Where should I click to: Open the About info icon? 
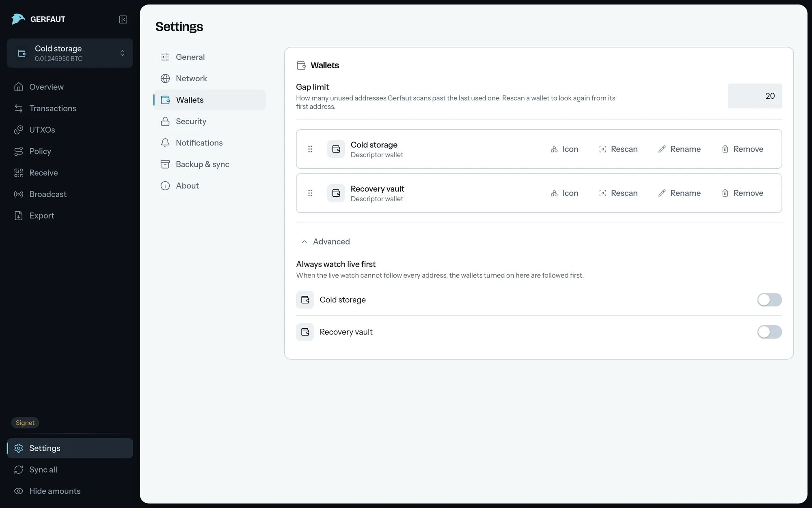165,186
